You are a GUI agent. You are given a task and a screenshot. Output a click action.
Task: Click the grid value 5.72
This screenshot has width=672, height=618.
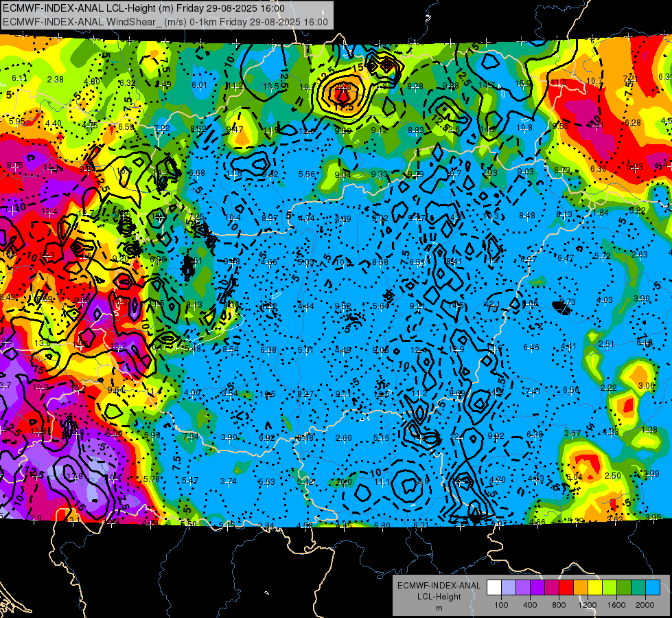602,256
